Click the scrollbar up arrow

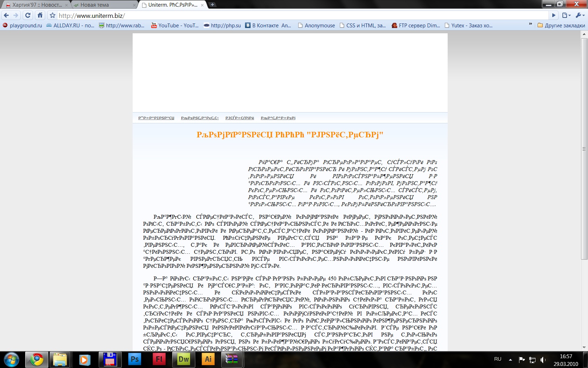tap(584, 34)
